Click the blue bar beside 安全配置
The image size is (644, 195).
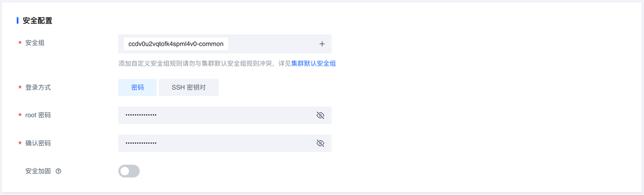(x=18, y=21)
